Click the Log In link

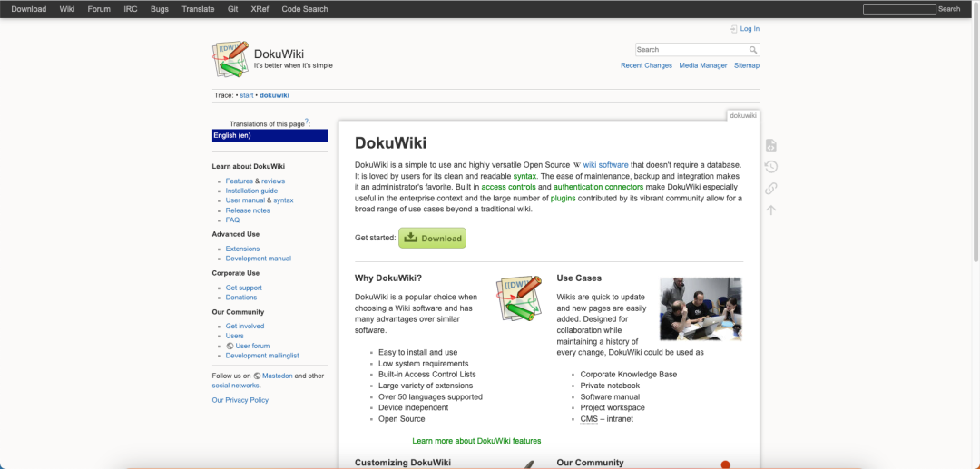click(750, 29)
